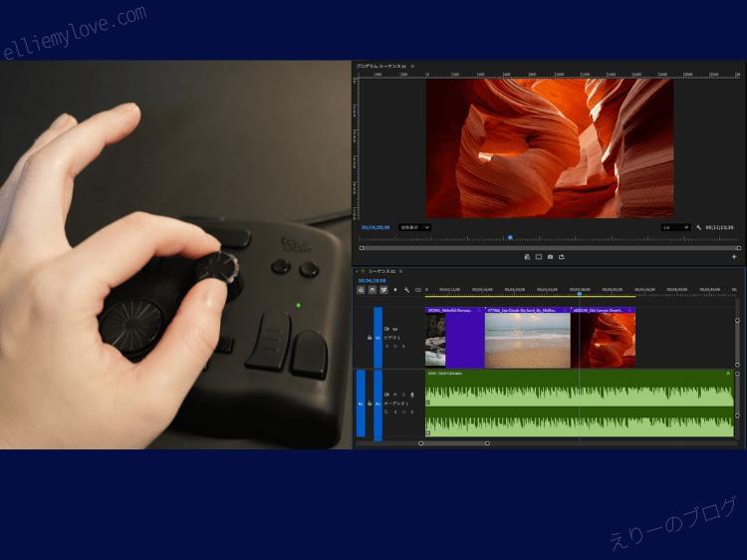The height and width of the screenshot is (560, 747).
Task: Toggle the V1 track eye visibility
Action: (395, 329)
